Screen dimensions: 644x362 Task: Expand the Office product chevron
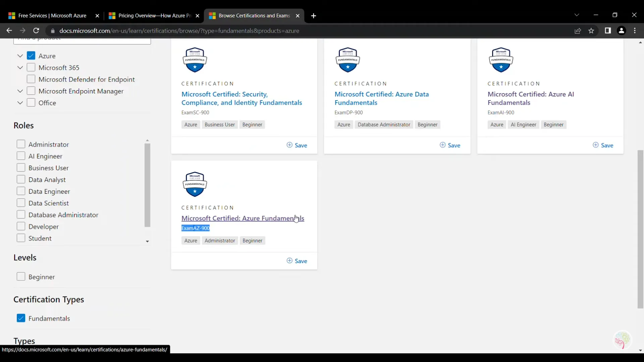pos(20,103)
